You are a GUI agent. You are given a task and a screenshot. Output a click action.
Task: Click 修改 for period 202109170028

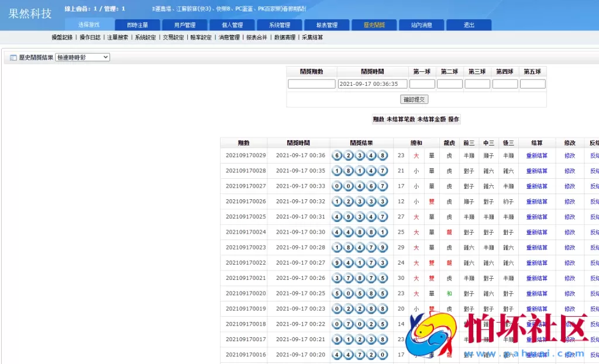[x=569, y=171]
